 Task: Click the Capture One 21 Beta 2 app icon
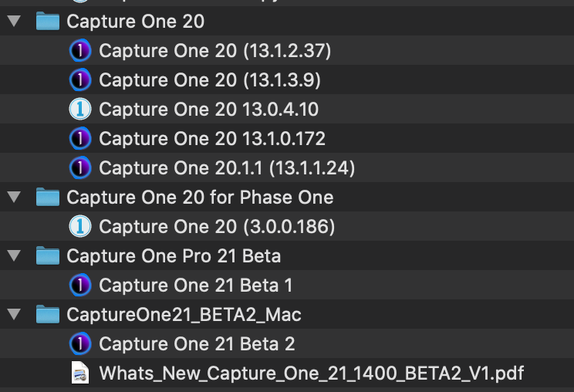click(80, 343)
